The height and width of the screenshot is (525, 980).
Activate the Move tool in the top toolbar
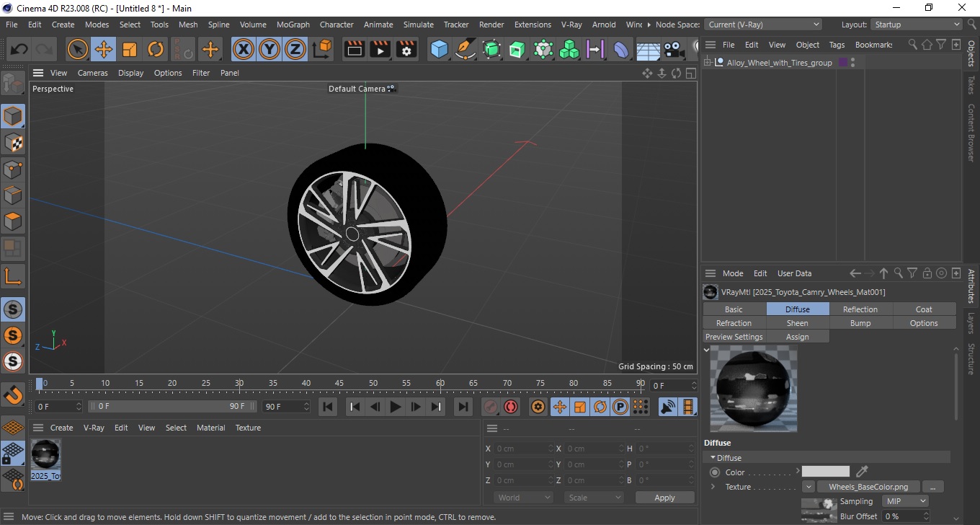(x=104, y=50)
